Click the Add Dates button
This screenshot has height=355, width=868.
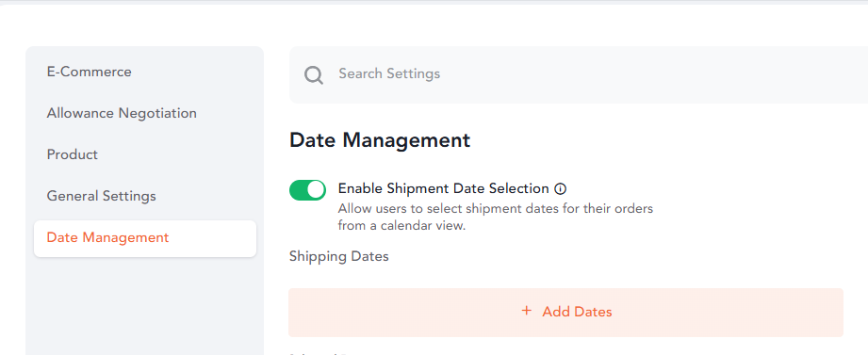565,313
